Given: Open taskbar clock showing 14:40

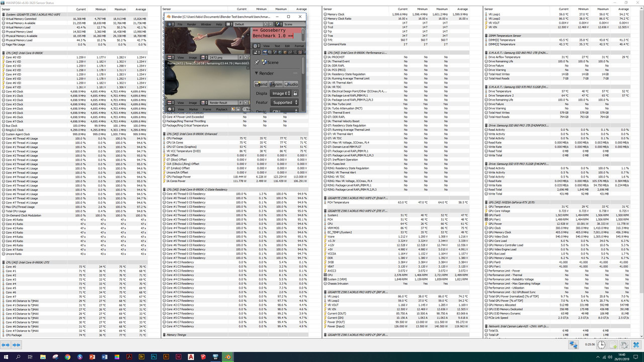Looking at the screenshot, I should (x=621, y=357).
